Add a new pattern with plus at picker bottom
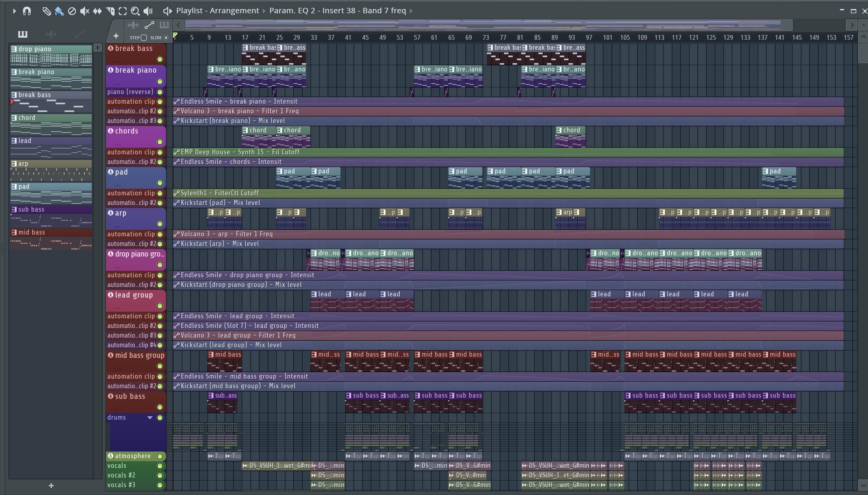868x495 pixels. 51,485
